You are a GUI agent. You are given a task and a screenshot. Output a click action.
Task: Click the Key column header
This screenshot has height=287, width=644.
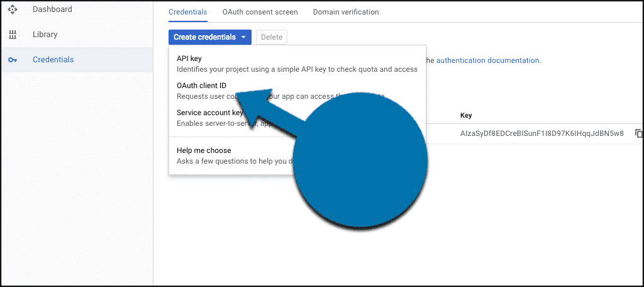tap(466, 116)
